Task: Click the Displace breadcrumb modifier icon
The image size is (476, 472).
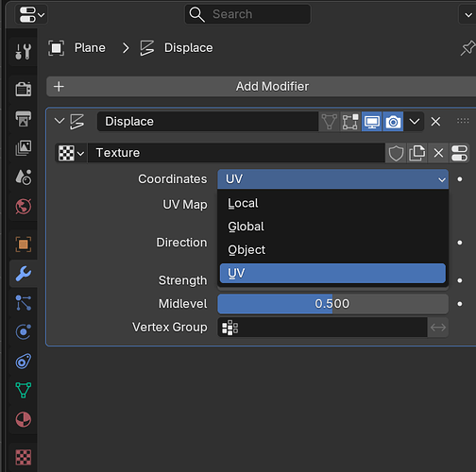Action: point(147,48)
